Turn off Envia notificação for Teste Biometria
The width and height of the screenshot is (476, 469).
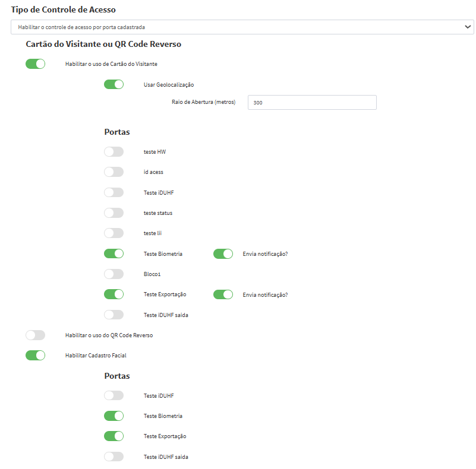point(223,253)
